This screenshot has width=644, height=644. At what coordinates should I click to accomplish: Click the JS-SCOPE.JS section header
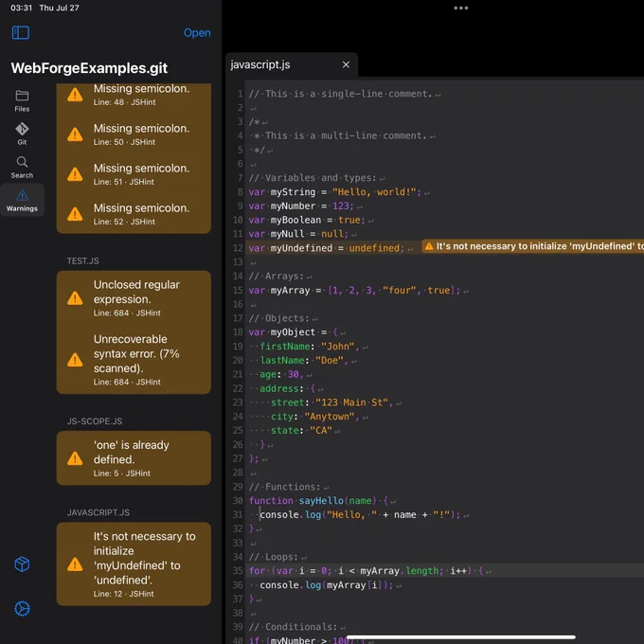click(95, 421)
